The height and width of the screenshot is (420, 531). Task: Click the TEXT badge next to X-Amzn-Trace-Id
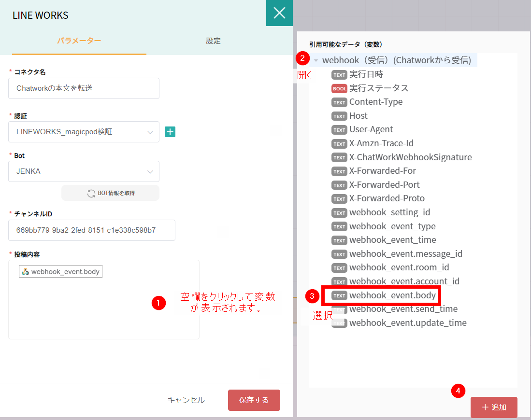click(x=339, y=143)
